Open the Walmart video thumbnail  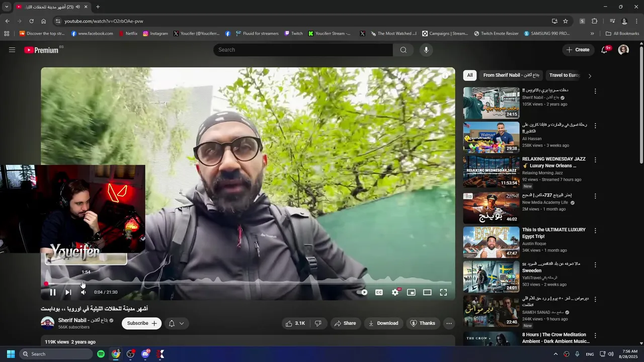pyautogui.click(x=491, y=137)
